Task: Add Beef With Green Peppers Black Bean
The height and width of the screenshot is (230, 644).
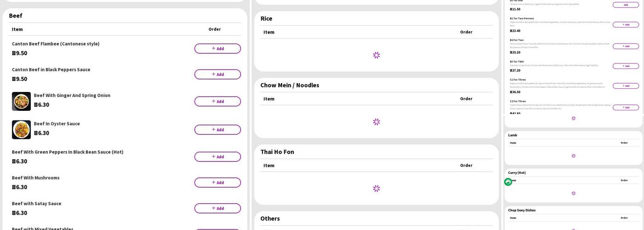Action: pyautogui.click(x=217, y=157)
